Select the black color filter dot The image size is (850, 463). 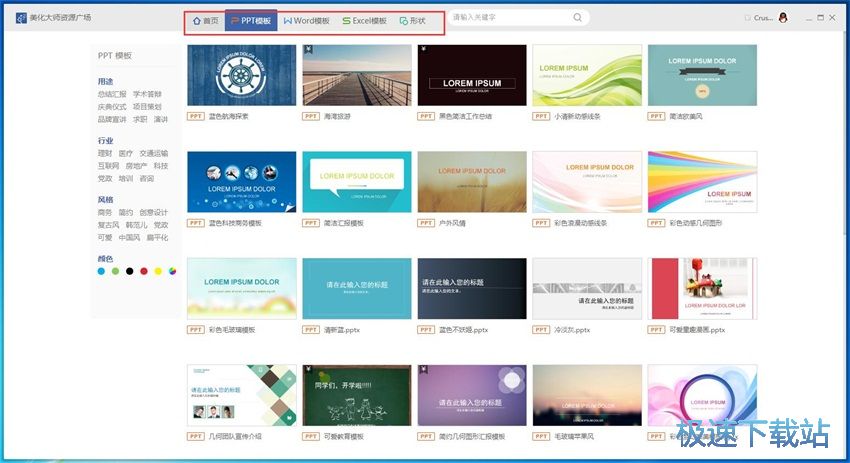pos(130,271)
